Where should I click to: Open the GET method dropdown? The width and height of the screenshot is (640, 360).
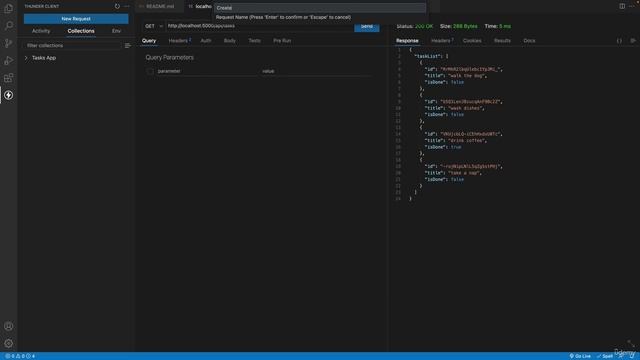click(154, 26)
